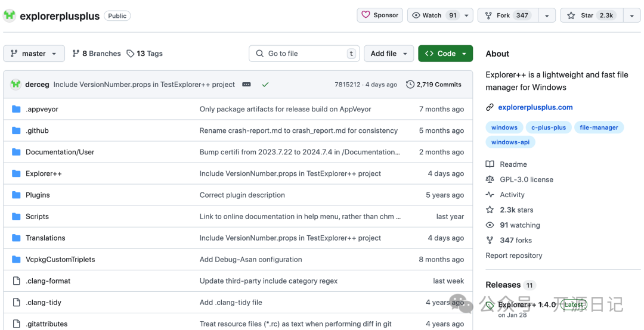Click the green commit status checkmark

(265, 85)
